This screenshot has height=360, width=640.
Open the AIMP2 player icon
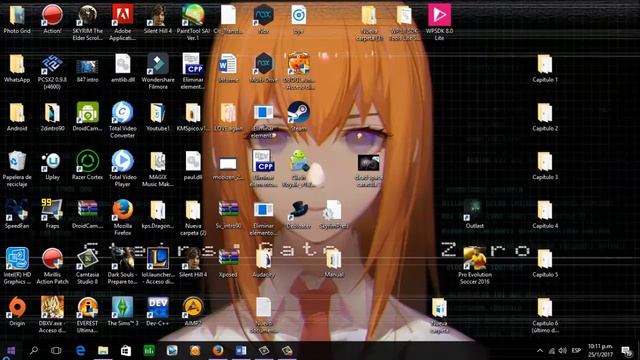(193, 308)
